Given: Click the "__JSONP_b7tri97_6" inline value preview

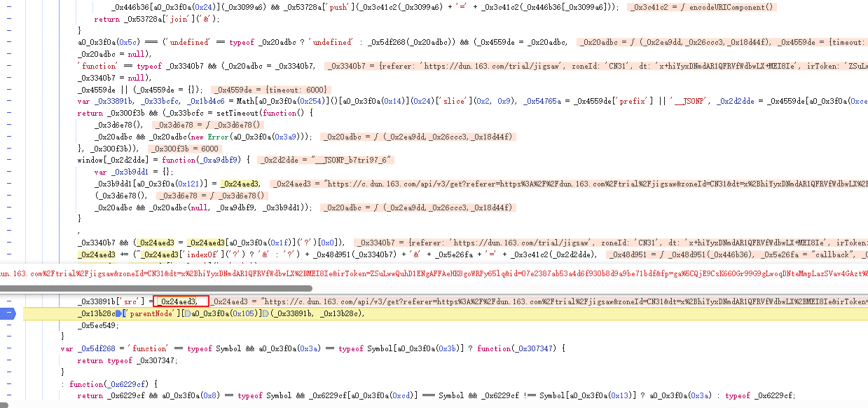Looking at the screenshot, I should click(327, 160).
